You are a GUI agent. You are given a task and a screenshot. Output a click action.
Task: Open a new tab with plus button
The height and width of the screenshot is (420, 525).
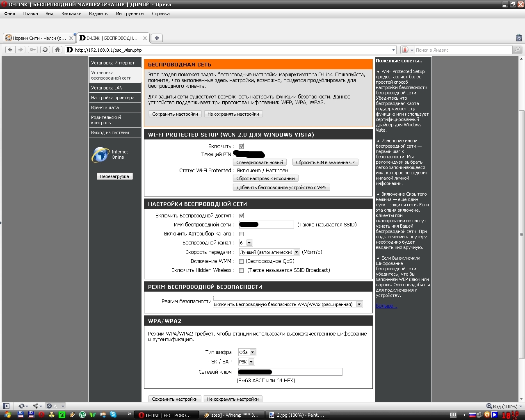point(157,38)
